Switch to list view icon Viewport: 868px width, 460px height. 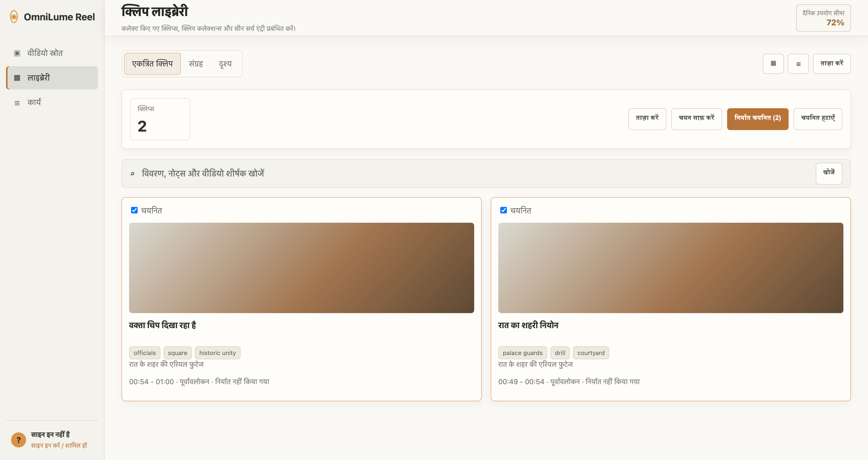[798, 64]
